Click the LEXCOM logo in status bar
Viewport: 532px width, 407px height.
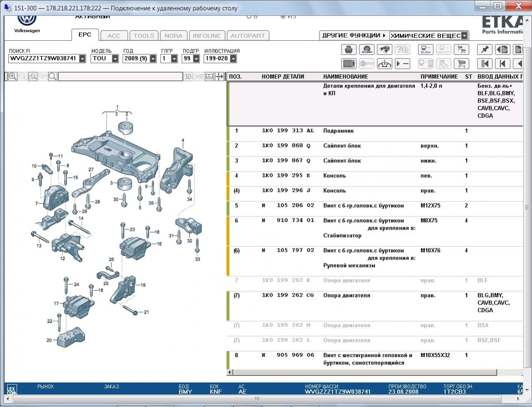12,390
